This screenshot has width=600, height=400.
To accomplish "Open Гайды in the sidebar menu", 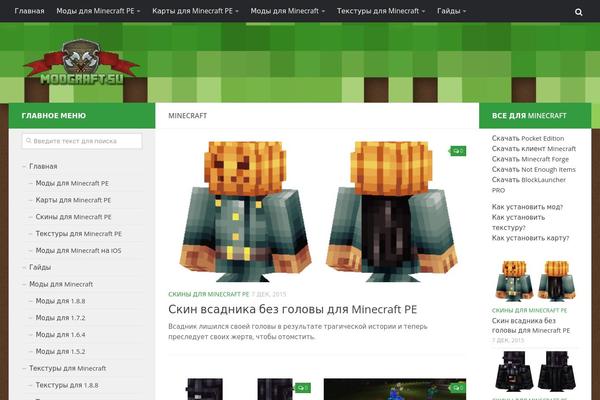I will (x=40, y=267).
